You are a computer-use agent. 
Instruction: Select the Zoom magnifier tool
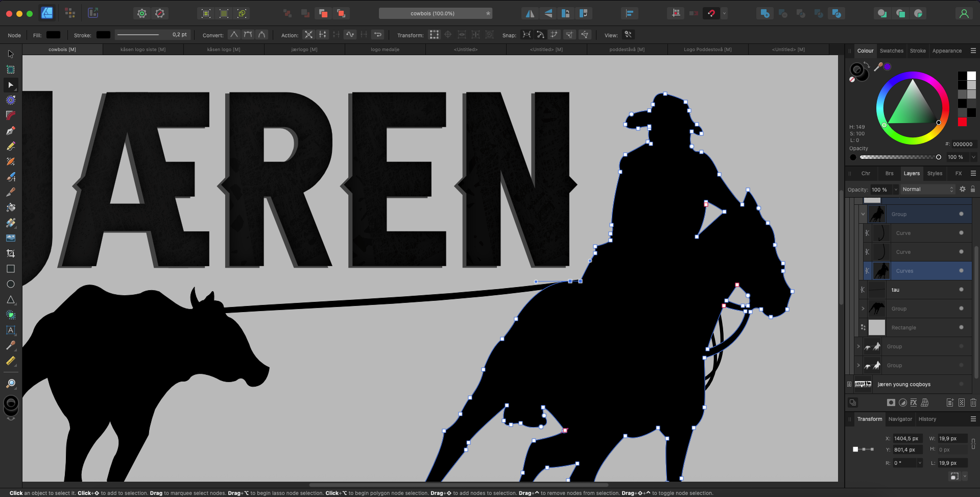[11, 383]
